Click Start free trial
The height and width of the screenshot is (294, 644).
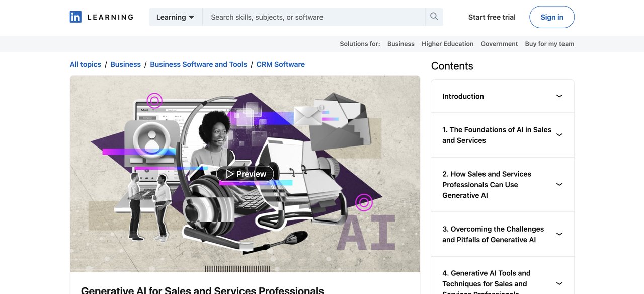[x=492, y=17]
